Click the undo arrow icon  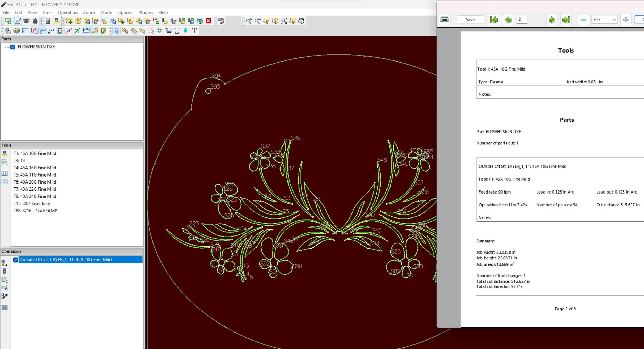[x=221, y=21]
